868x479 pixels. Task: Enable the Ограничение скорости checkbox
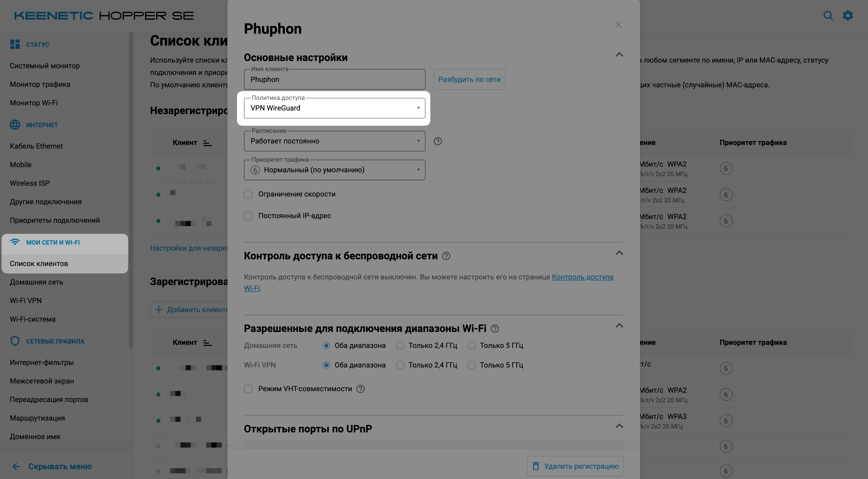point(248,194)
